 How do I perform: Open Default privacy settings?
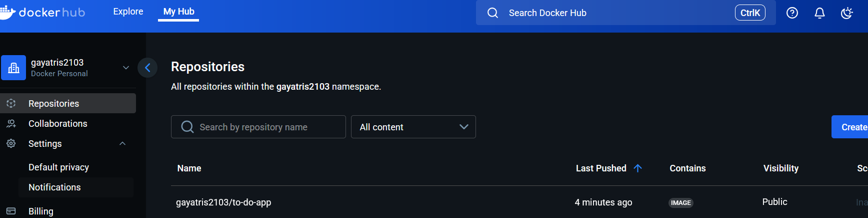coord(58,167)
